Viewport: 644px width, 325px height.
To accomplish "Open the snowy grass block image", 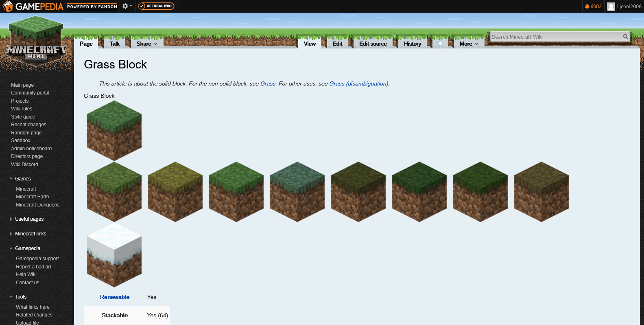I will tap(114, 255).
